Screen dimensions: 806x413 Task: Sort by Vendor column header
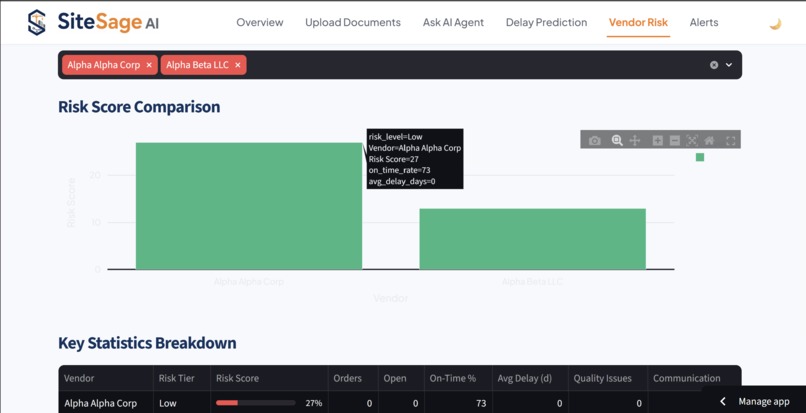coord(105,378)
